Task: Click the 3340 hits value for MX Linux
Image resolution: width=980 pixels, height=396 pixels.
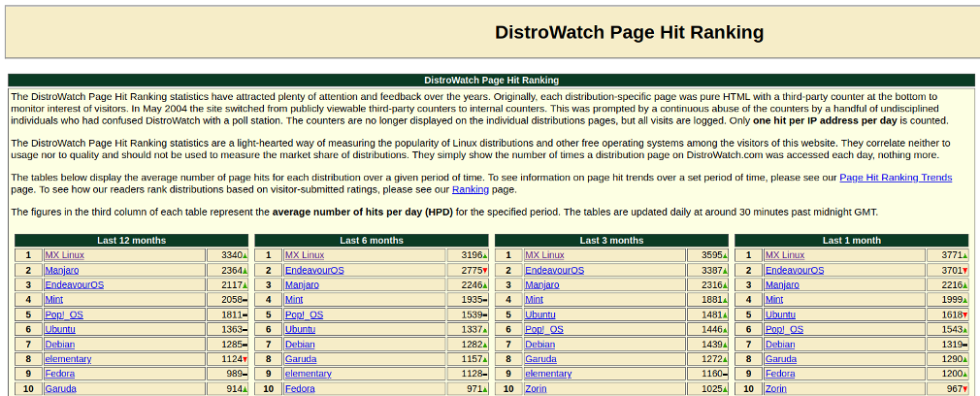Action: (x=232, y=254)
